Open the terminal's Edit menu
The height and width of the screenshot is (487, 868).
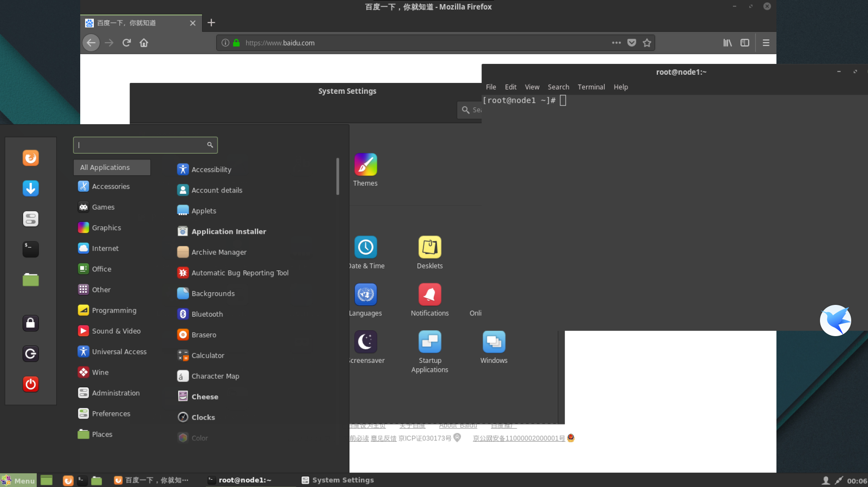[x=510, y=87]
